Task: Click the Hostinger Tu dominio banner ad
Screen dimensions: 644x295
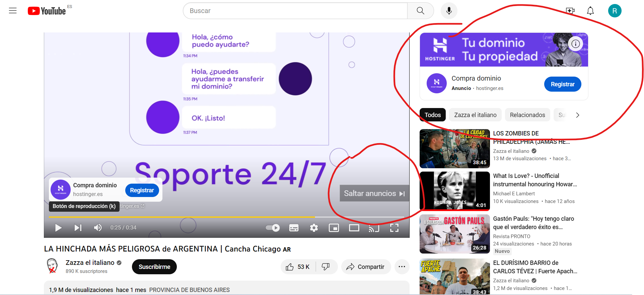Action: pyautogui.click(x=504, y=50)
